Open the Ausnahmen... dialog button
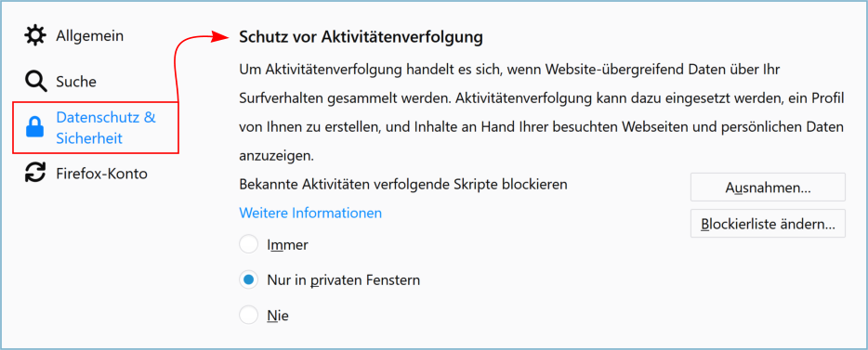Screen dimensions: 868x350 point(768,188)
